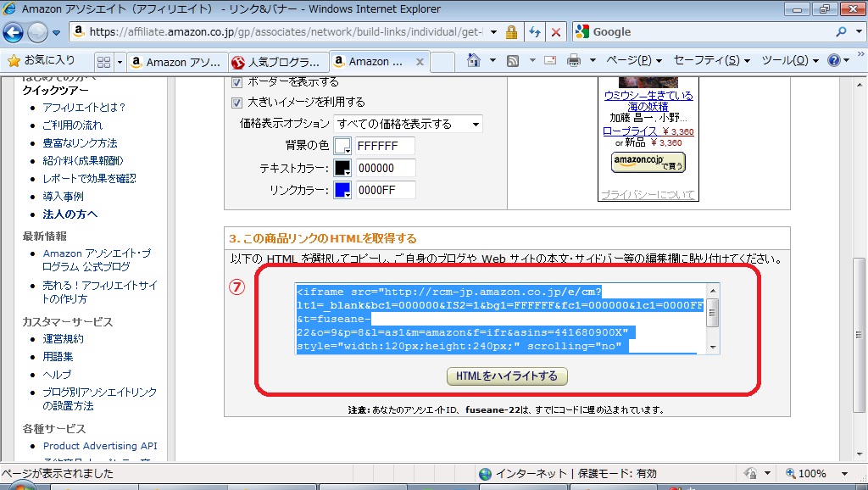Click the Forward navigation arrow

[37, 33]
